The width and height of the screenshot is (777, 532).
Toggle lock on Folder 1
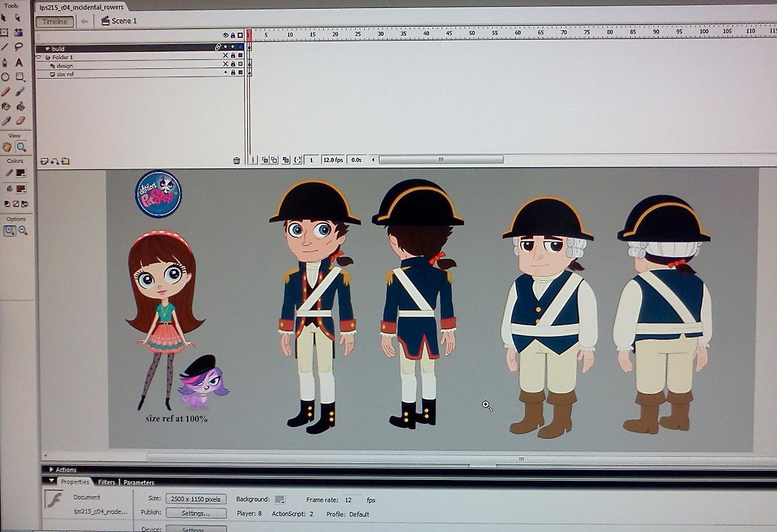pos(232,56)
